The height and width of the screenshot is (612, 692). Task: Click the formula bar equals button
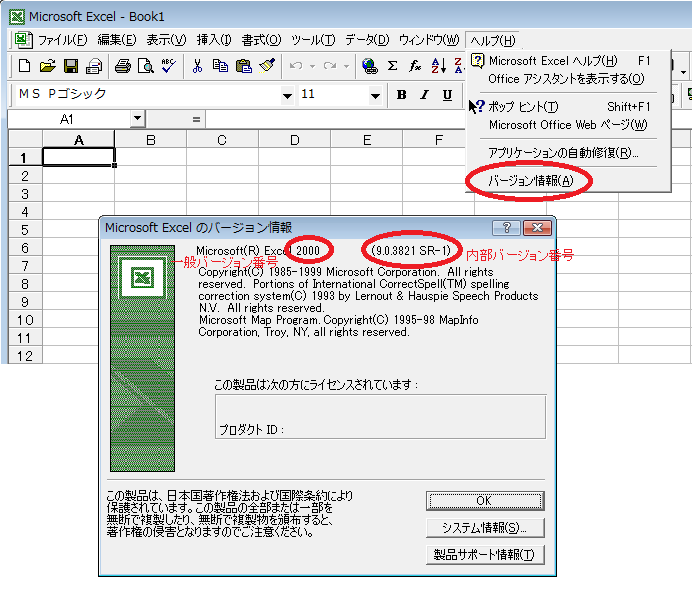196,119
